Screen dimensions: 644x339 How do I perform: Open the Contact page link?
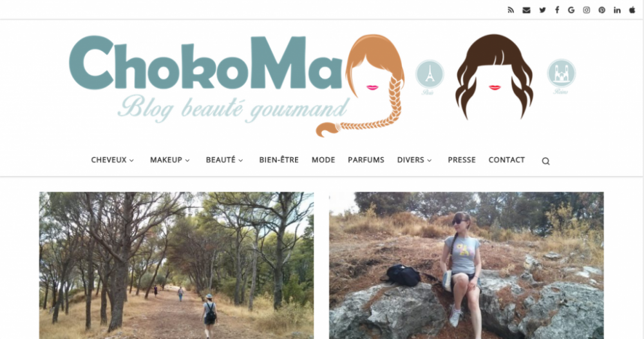pyautogui.click(x=506, y=160)
